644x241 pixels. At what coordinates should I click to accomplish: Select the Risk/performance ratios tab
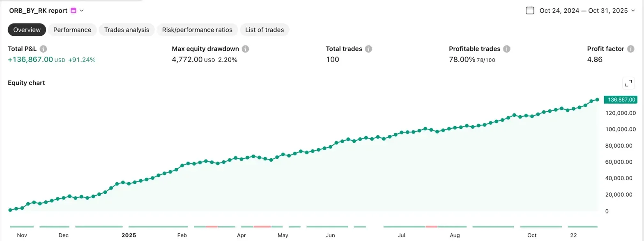coord(197,30)
